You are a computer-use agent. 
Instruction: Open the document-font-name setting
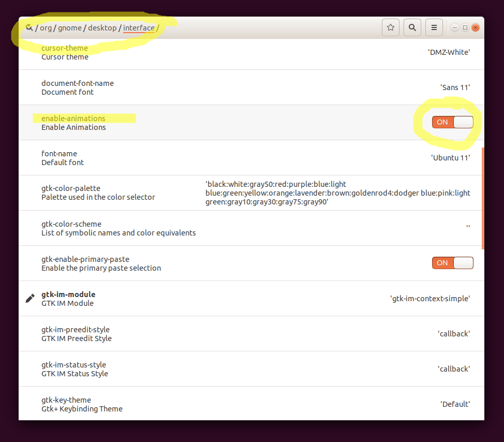(x=78, y=87)
